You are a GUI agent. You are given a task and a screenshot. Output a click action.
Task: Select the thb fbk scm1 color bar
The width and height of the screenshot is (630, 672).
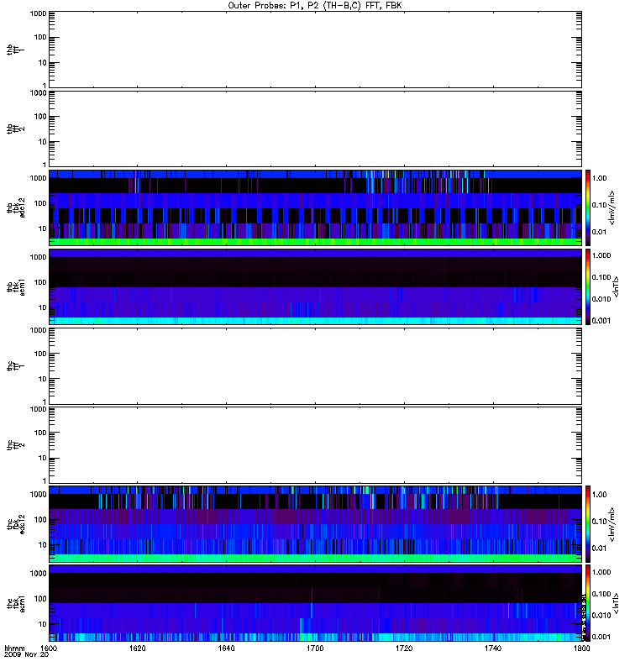[588, 286]
